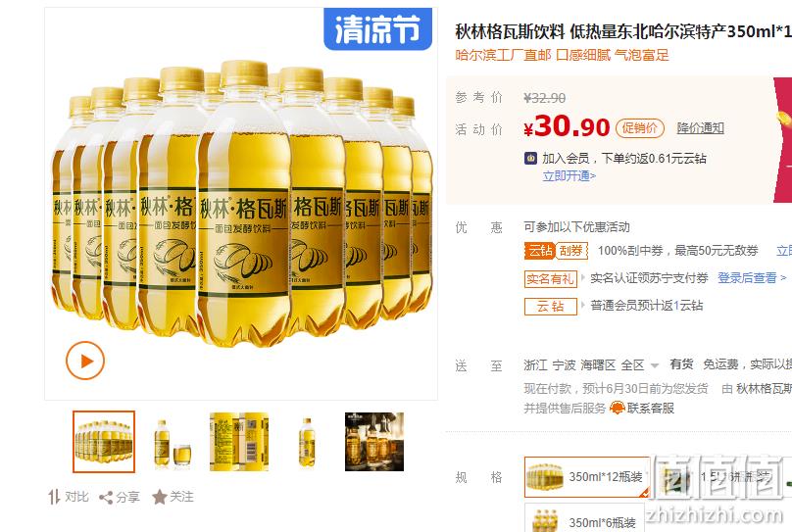The height and width of the screenshot is (532, 792).
Task: Click the 清凉节 promotion badge
Action: [377, 28]
